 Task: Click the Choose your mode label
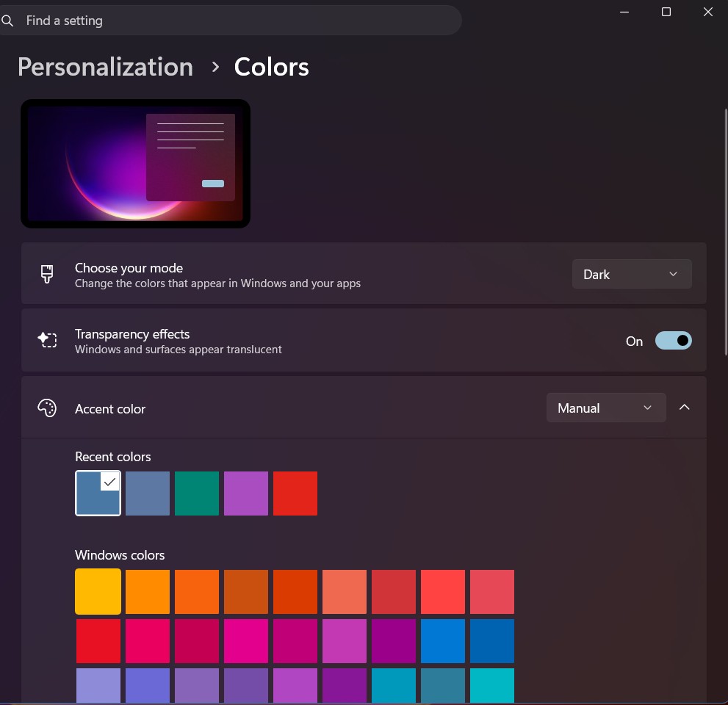click(129, 268)
